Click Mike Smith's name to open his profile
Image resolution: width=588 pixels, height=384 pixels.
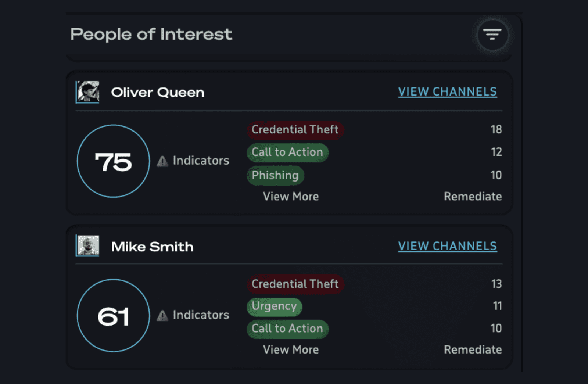click(153, 246)
